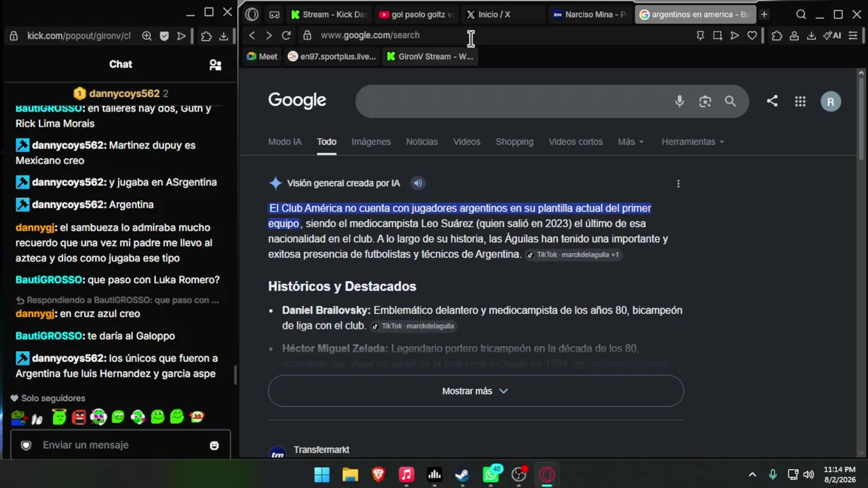Open the Easy Setup sliders icon
Screen dimensions: 868x488
coord(853,35)
